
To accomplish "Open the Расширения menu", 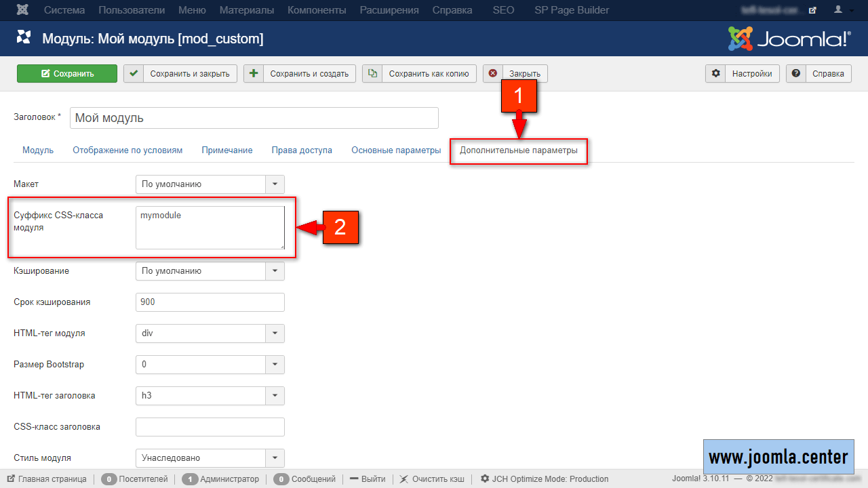I will pyautogui.click(x=389, y=10).
